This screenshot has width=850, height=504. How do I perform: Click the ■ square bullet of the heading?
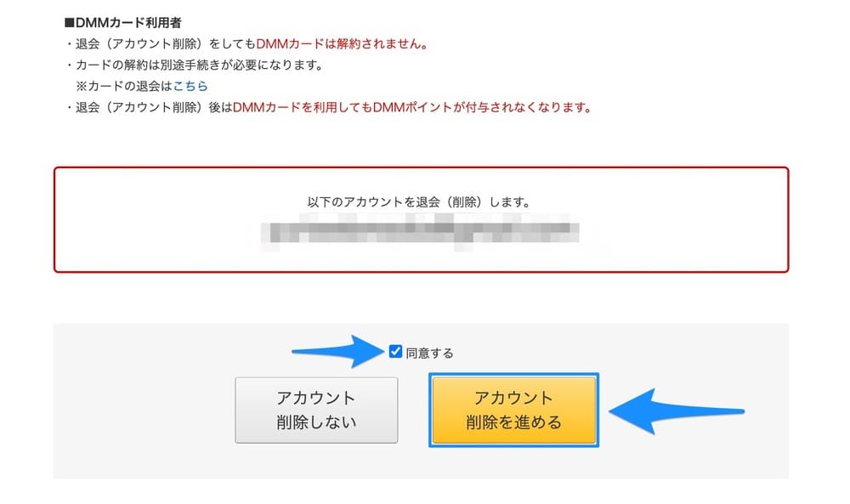pyautogui.click(x=70, y=23)
